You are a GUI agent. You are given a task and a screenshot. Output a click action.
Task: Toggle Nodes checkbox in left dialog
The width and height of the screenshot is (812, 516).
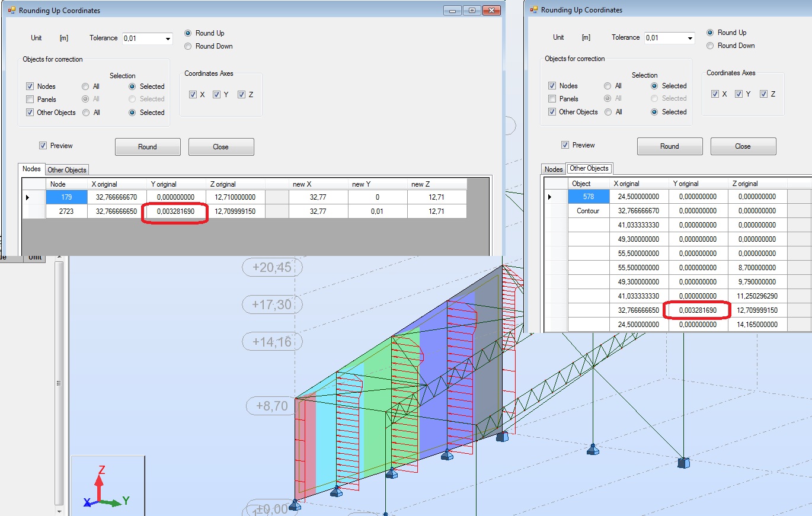coord(30,86)
